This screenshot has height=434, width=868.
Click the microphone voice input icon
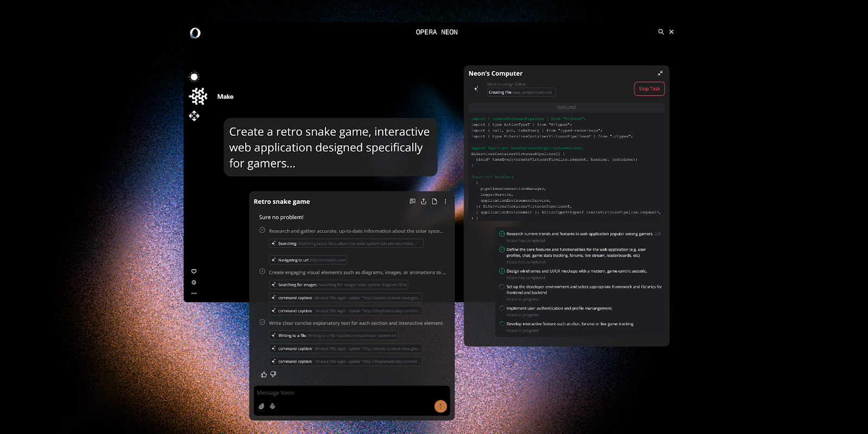pyautogui.click(x=272, y=406)
